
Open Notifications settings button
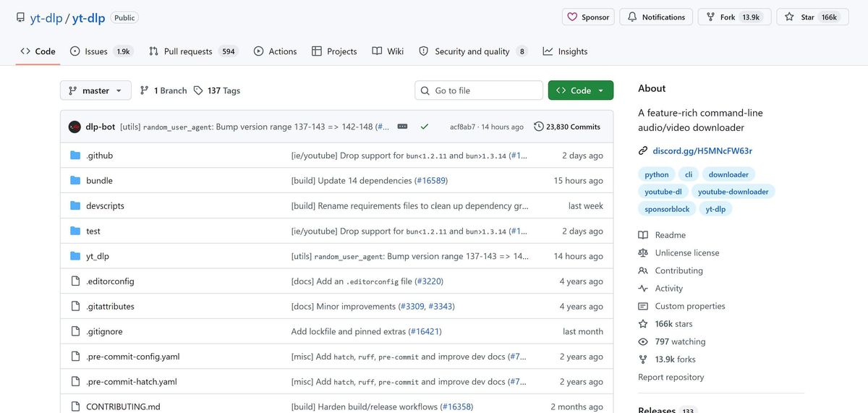click(656, 17)
